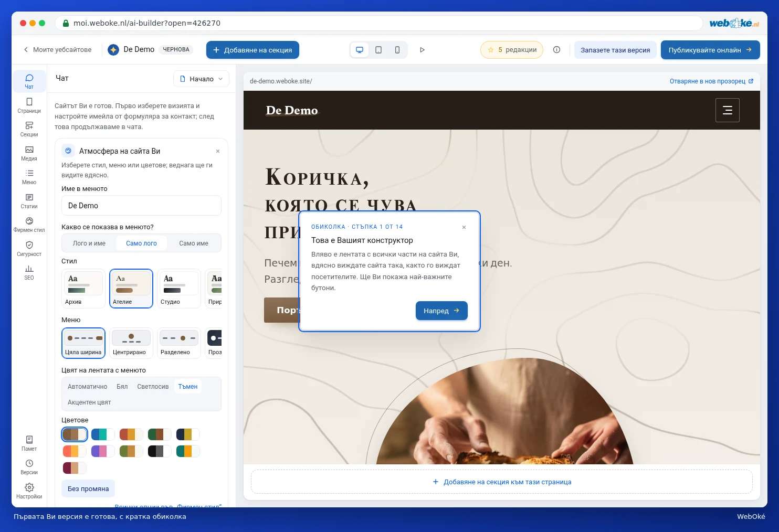
Task: Open the Настройки sidebar panel
Action: point(29,491)
